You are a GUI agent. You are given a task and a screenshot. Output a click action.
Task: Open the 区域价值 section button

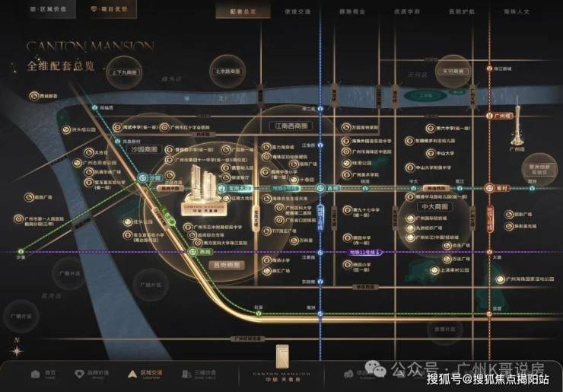49,9
